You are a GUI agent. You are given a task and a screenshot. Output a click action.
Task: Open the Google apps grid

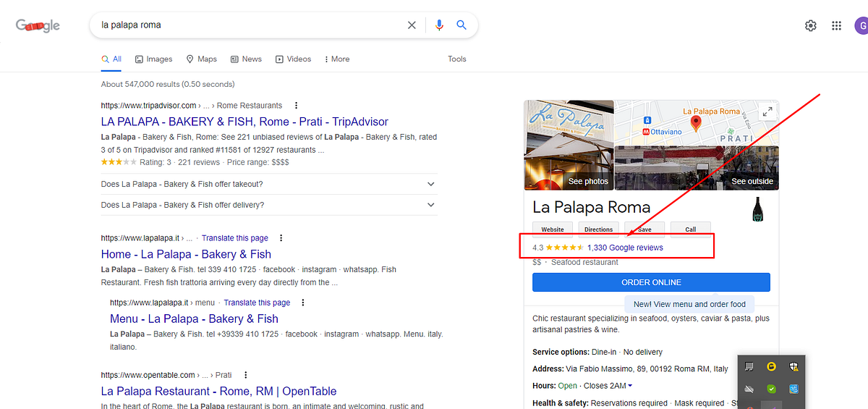837,25
